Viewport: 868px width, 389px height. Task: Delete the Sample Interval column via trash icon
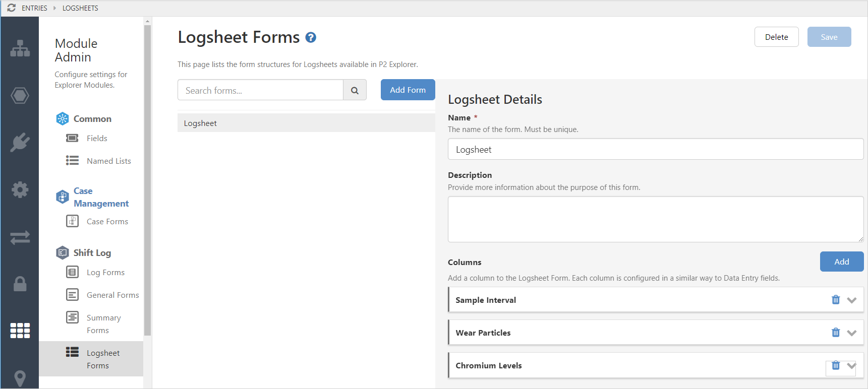836,300
